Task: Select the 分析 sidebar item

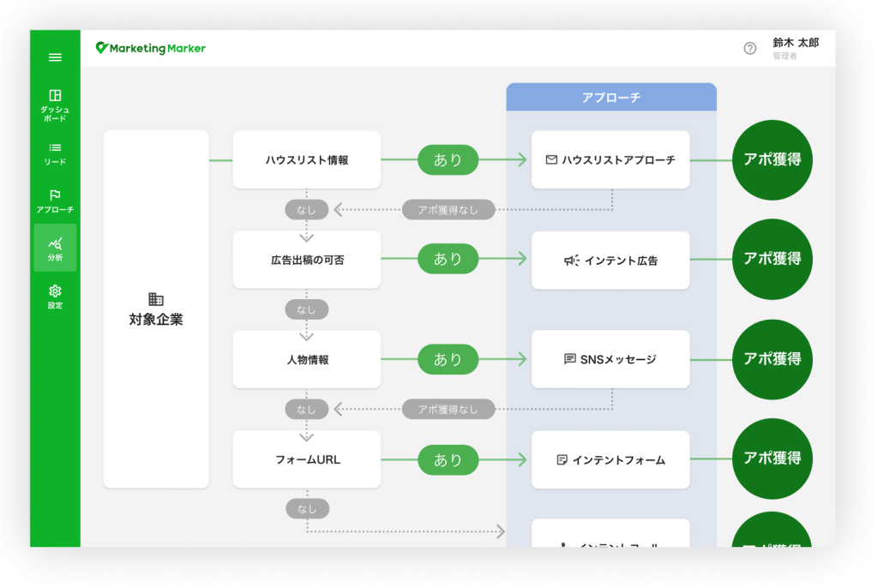Action: pyautogui.click(x=55, y=249)
